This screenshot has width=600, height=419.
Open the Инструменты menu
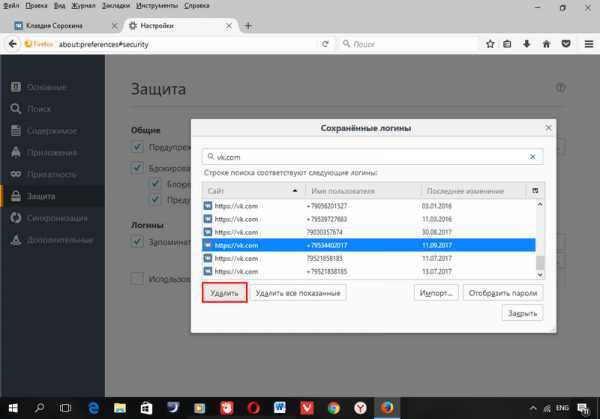tap(157, 6)
